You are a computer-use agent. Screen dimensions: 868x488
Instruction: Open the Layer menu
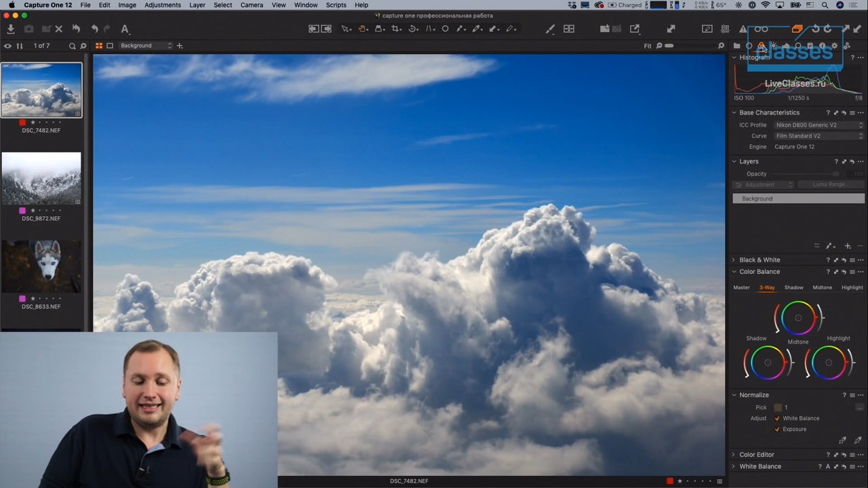click(197, 5)
